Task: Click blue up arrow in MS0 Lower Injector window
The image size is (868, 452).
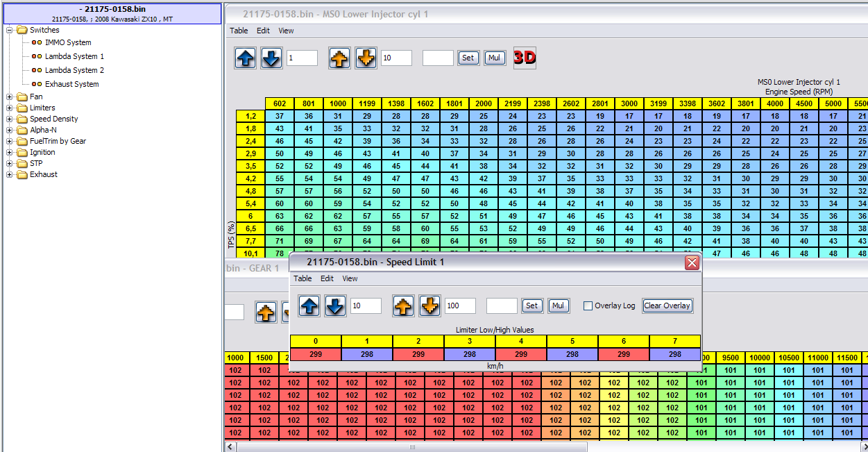Action: (246, 58)
